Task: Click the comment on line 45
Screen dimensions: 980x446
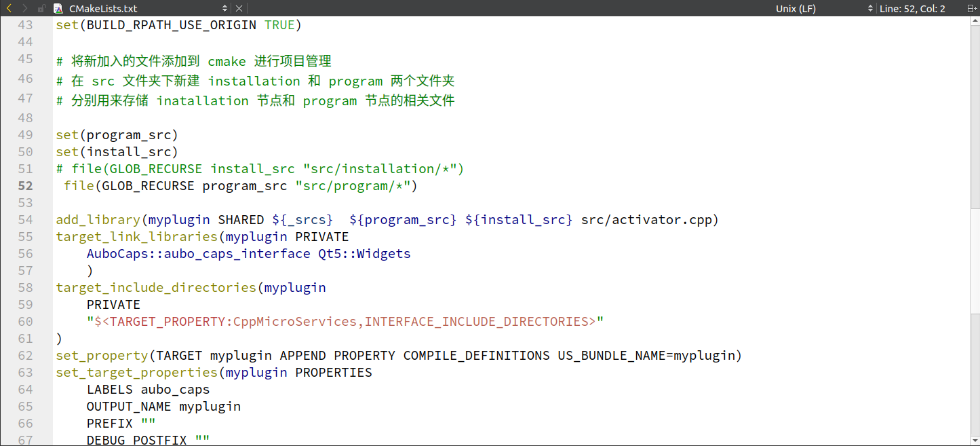Action: (x=194, y=61)
